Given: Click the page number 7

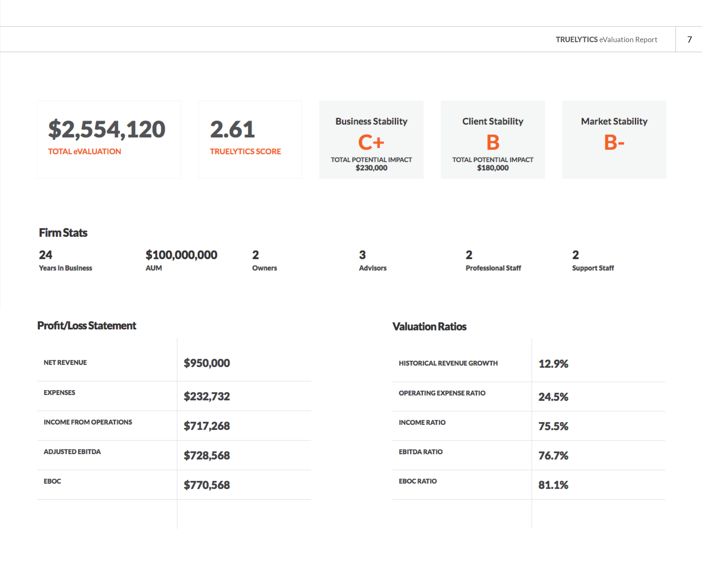Looking at the screenshot, I should (x=690, y=40).
